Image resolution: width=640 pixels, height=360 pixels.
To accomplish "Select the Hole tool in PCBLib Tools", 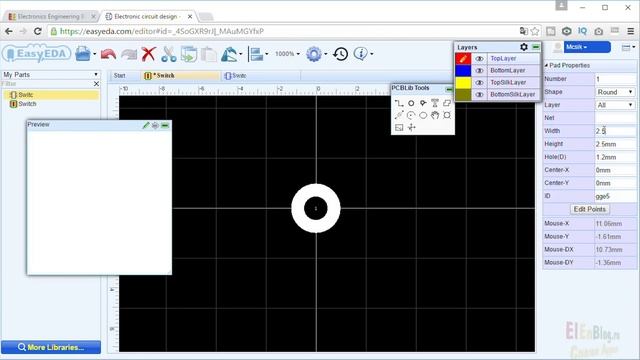I will coord(447,116).
